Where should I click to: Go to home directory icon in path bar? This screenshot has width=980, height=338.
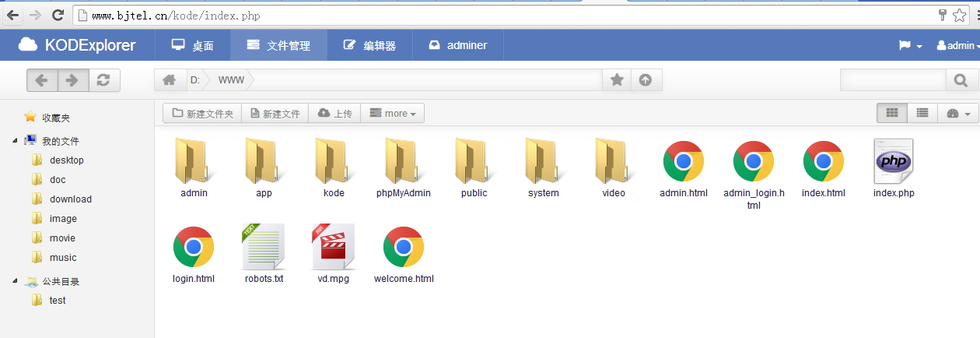pyautogui.click(x=169, y=80)
